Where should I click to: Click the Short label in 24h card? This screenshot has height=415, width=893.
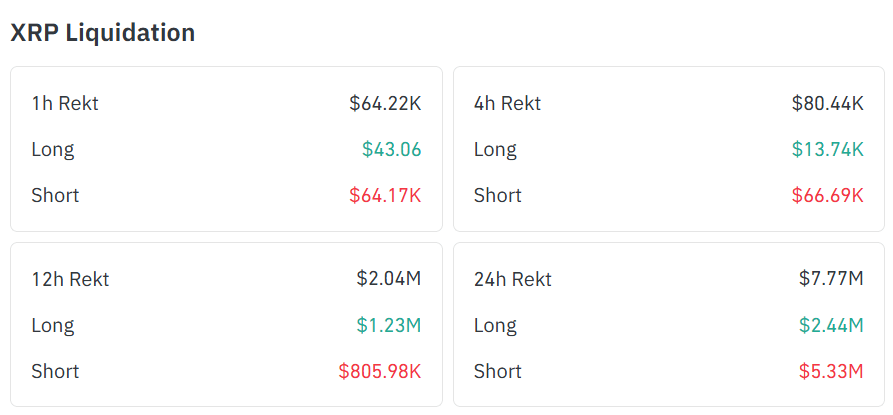tap(498, 371)
